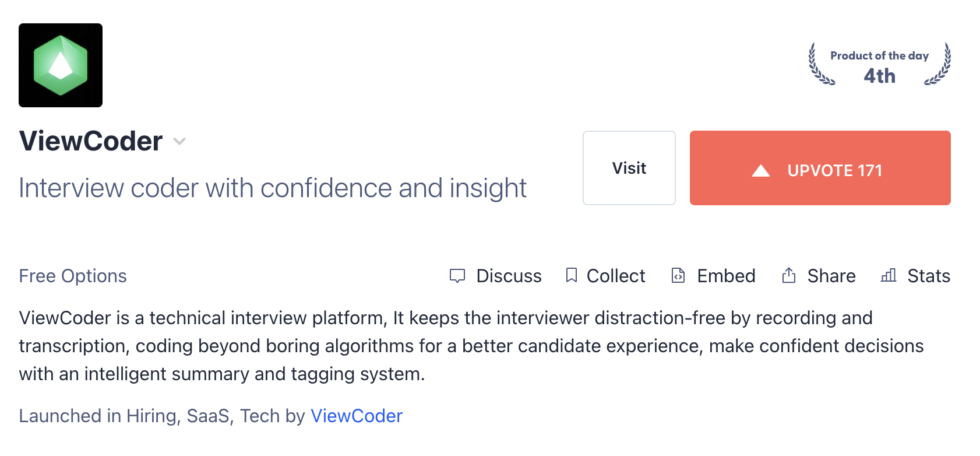The image size is (980, 456).
Task: Click the green ViewCoder gem logo
Action: point(61,65)
